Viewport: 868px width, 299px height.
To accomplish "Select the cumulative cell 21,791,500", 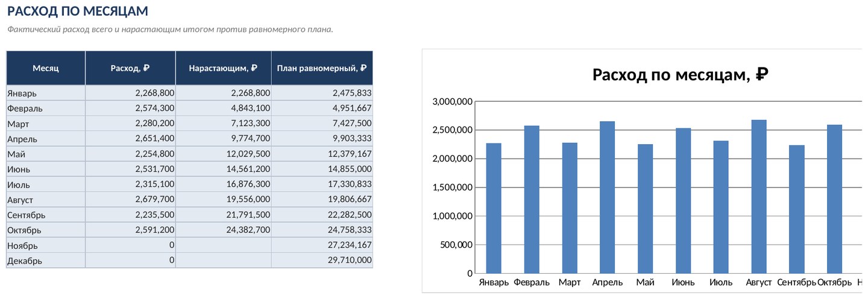I will (223, 215).
